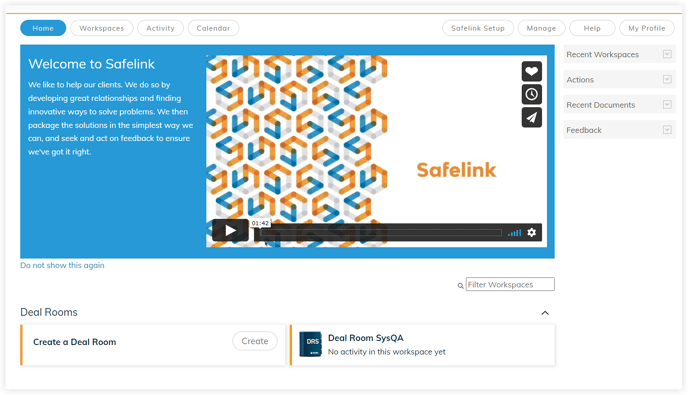Click the Create deal room button
This screenshot has height=395, width=688.
coord(254,341)
